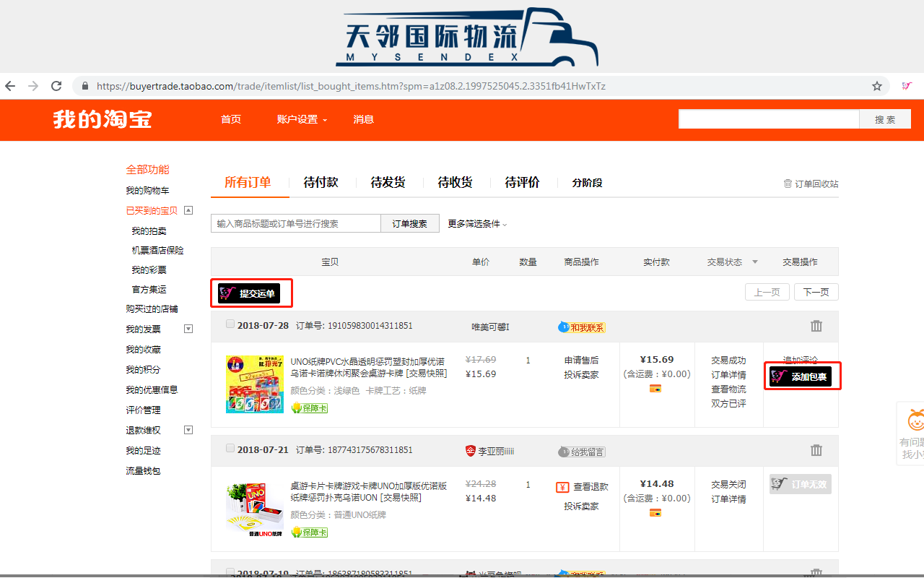The height and width of the screenshot is (578, 924).
Task: Click payment card icon under ¥15.69
Action: click(655, 389)
